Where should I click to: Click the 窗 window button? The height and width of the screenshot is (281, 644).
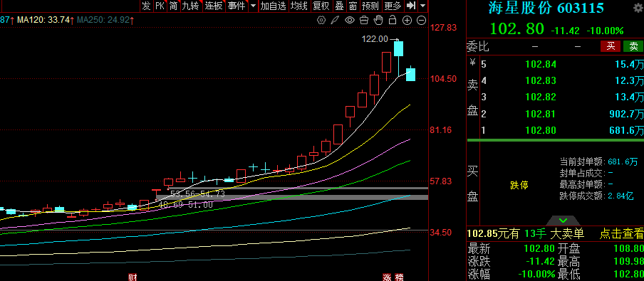tap(353, 6)
